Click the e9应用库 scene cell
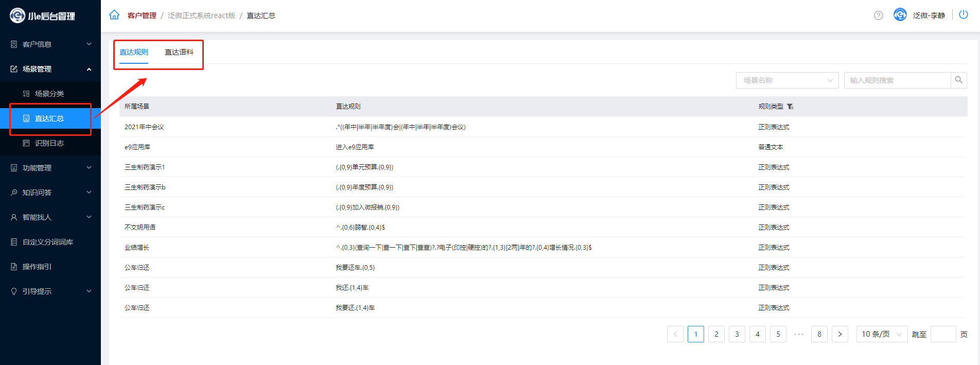 pyautogui.click(x=137, y=147)
